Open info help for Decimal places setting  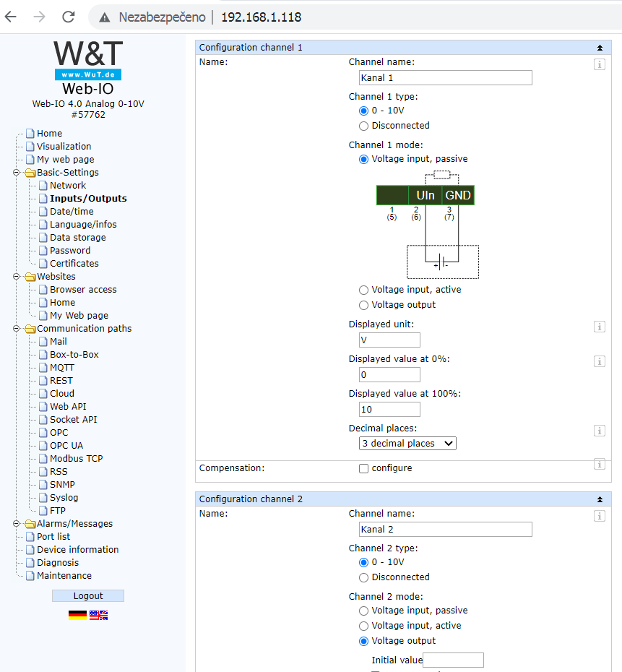point(599,431)
